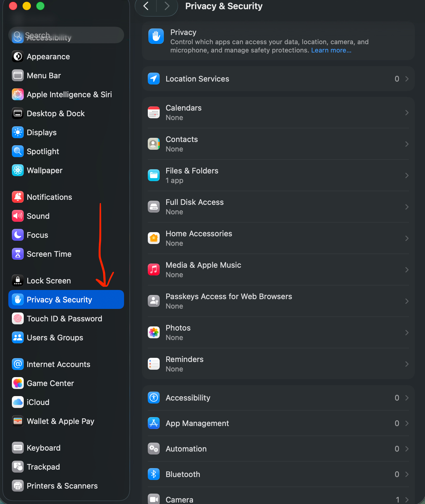Expand Full Disk Access chevron
The image size is (425, 504).
click(407, 207)
